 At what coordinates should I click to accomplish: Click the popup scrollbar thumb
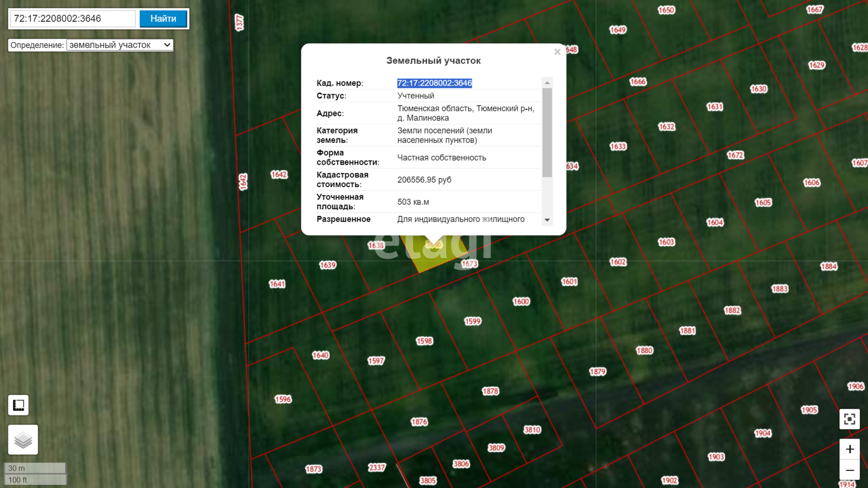pos(547,133)
